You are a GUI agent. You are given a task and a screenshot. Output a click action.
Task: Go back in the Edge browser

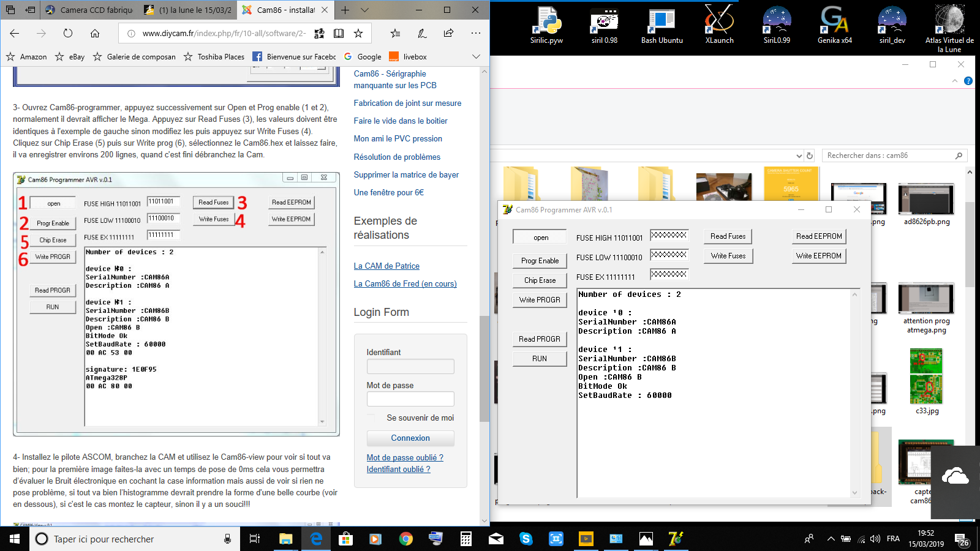point(15,33)
